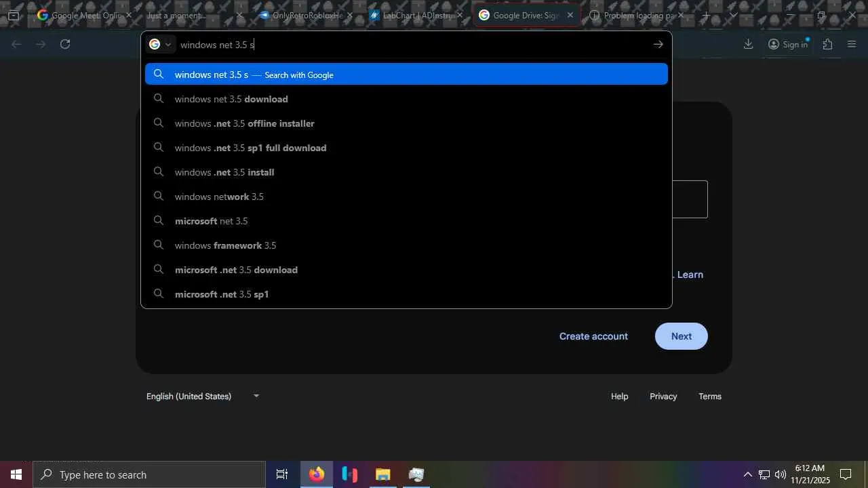Close the OnlyRetroRoblox tab
The image size is (868, 488).
click(x=349, y=15)
